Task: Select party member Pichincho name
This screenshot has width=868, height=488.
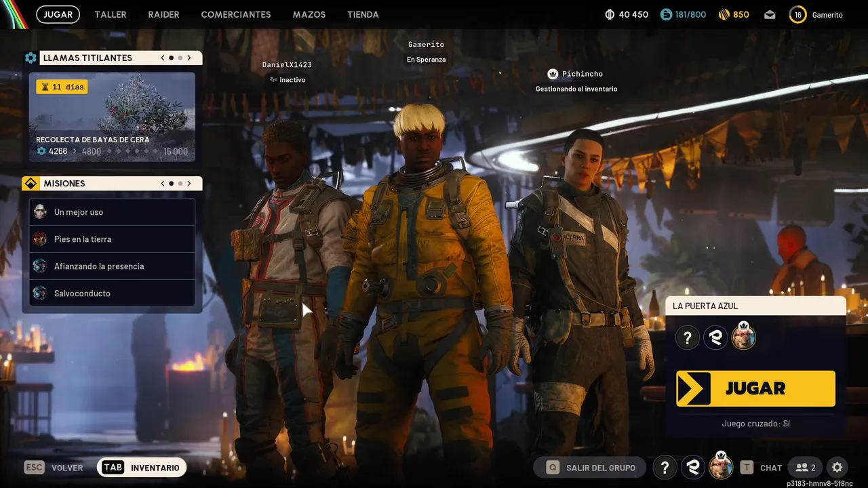Action: point(583,74)
